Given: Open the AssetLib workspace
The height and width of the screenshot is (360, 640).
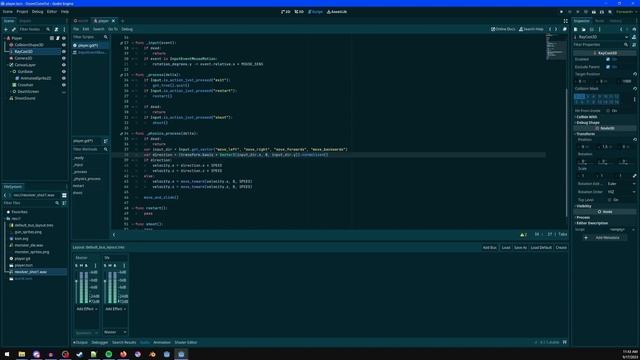Looking at the screenshot, I should tap(337, 12).
